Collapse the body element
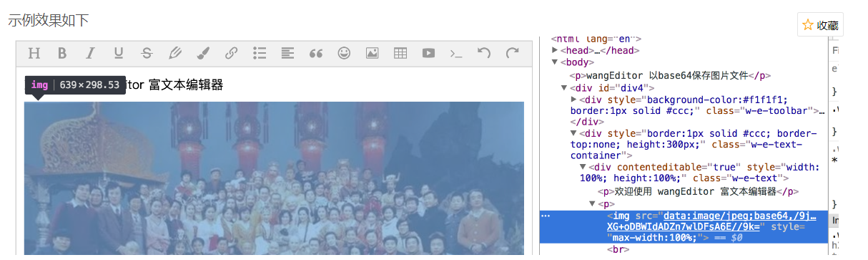Screen dimensions: 868x260 tap(555, 62)
